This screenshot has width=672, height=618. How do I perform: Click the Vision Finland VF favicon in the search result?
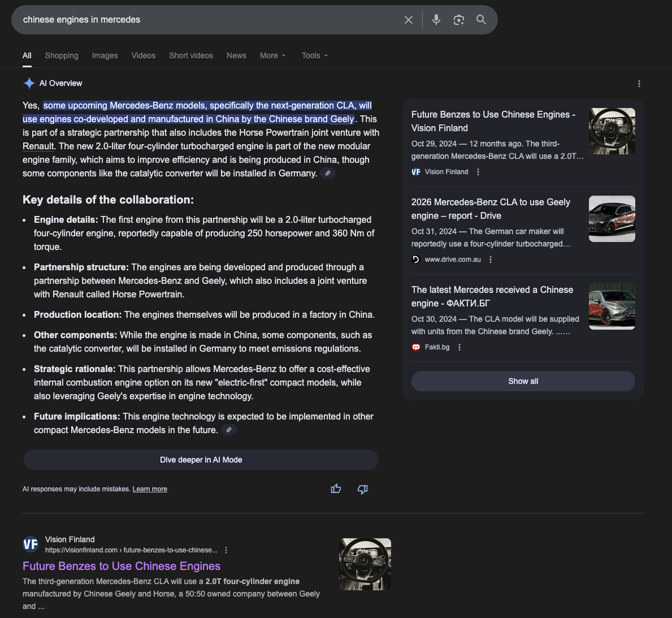(31, 544)
